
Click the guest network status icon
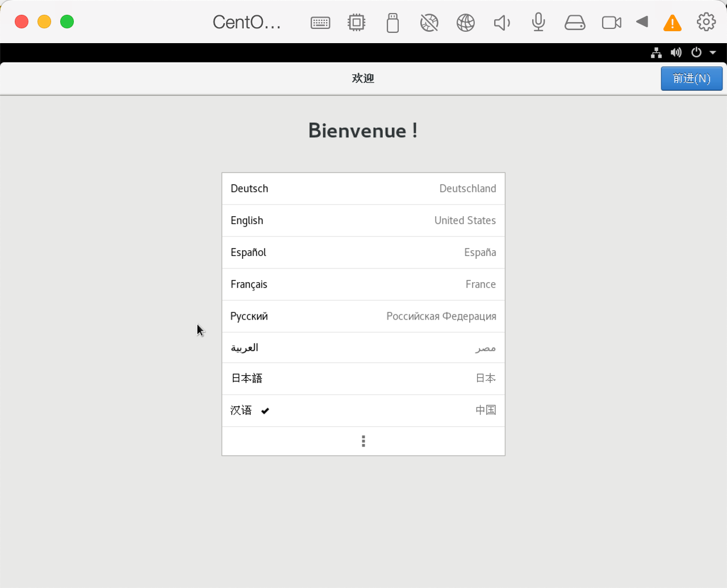click(x=657, y=53)
